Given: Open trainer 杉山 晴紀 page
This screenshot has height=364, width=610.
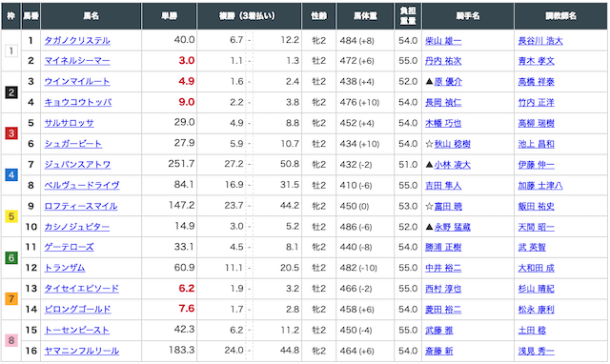Looking at the screenshot, I should (536, 289).
